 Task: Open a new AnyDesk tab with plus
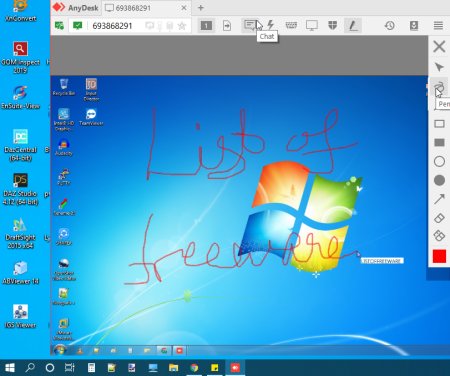(x=201, y=8)
